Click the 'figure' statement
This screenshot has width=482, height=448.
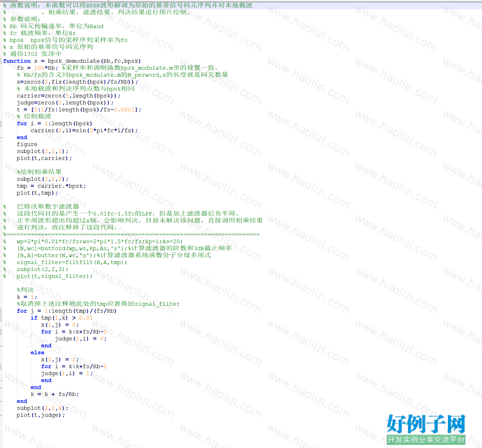coord(27,144)
